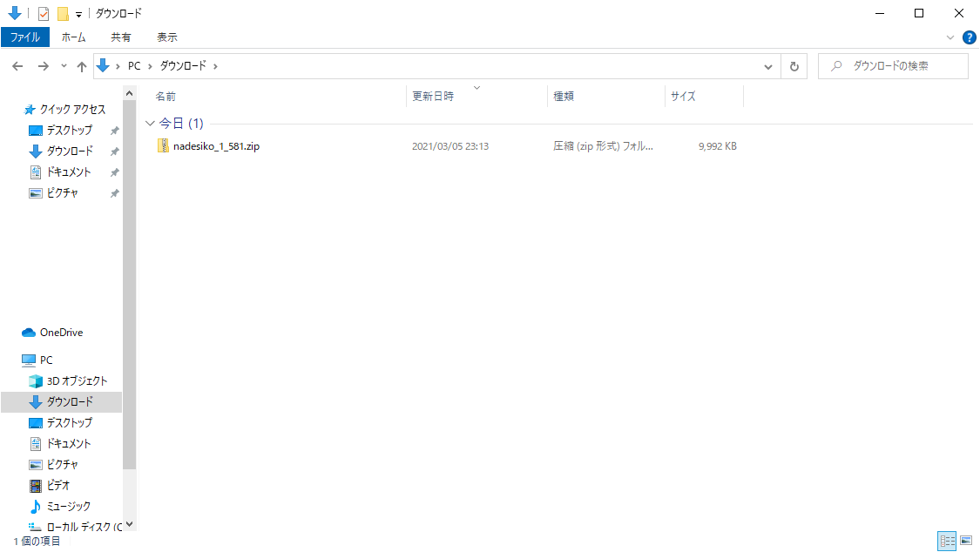Open the Help question mark icon
The height and width of the screenshot is (552, 980).
coord(970,37)
